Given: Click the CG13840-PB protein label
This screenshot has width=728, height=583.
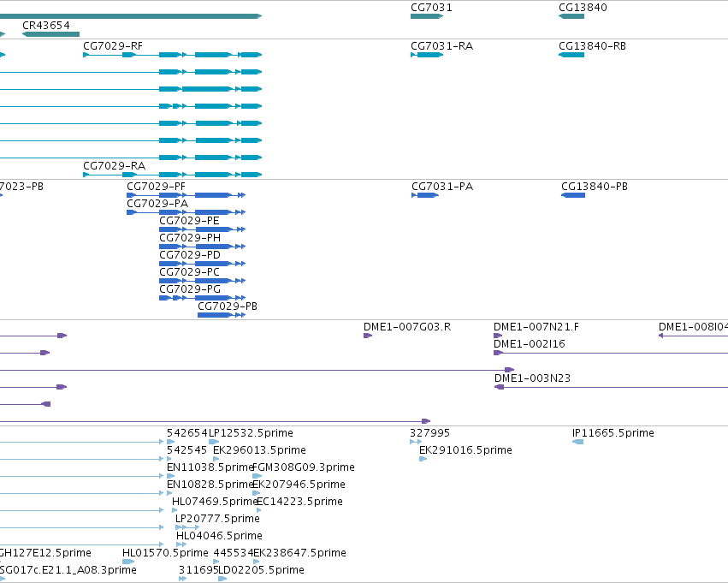Looking at the screenshot, I should tap(595, 187).
